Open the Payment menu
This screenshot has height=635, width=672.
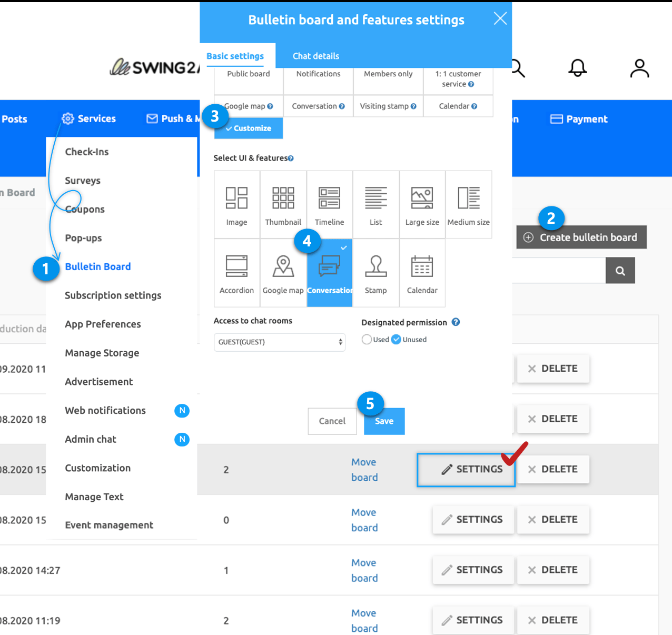pyautogui.click(x=579, y=119)
